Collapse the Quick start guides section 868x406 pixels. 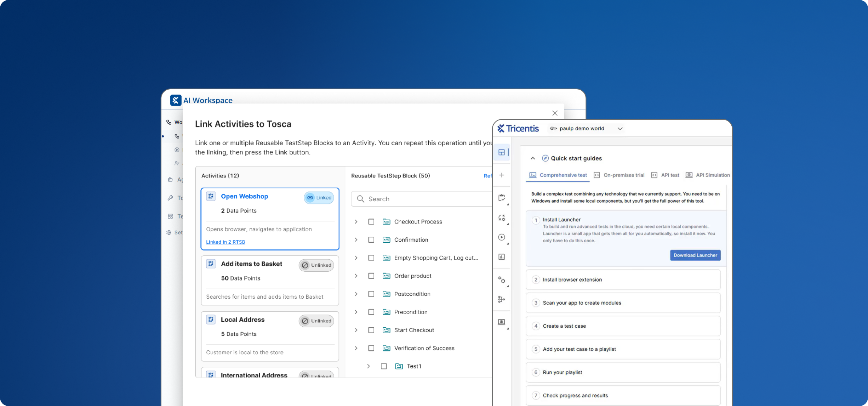click(533, 158)
